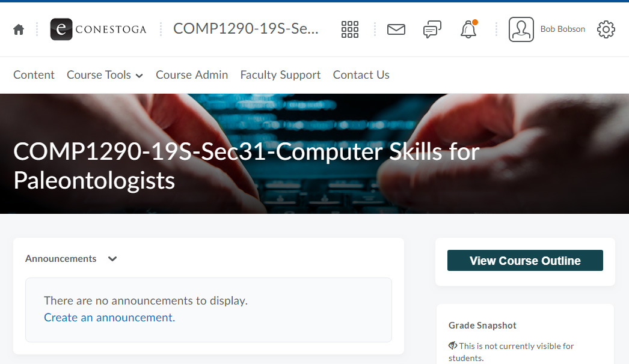Open the Content nav item
Screen dimensions: 629x364
coord(34,75)
